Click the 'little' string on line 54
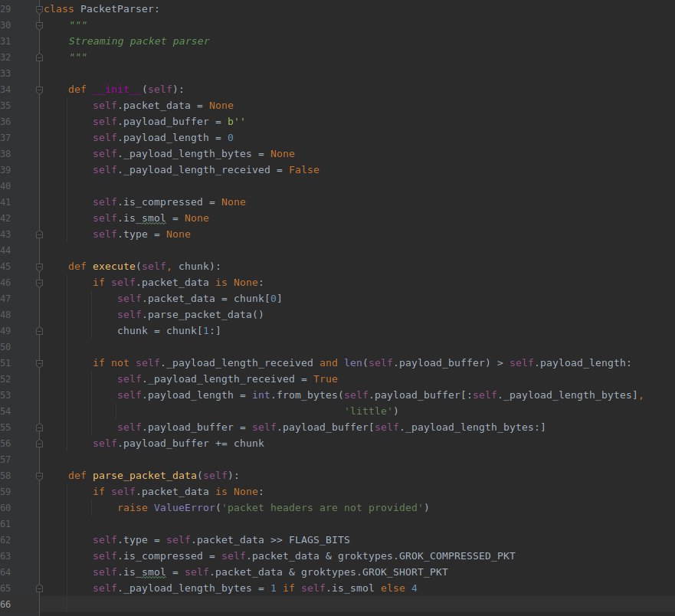Viewport: 675px width, 616px height. click(x=369, y=411)
